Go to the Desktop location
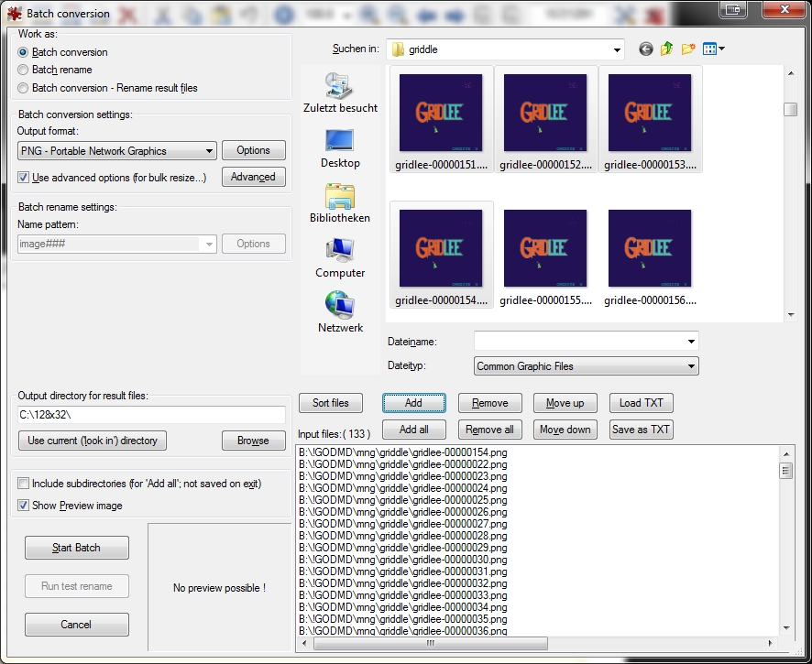 point(340,148)
